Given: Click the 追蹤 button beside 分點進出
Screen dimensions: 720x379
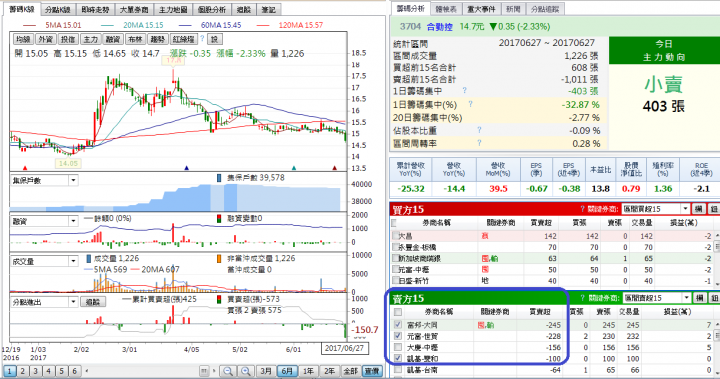Looking at the screenshot, I should pos(93,302).
